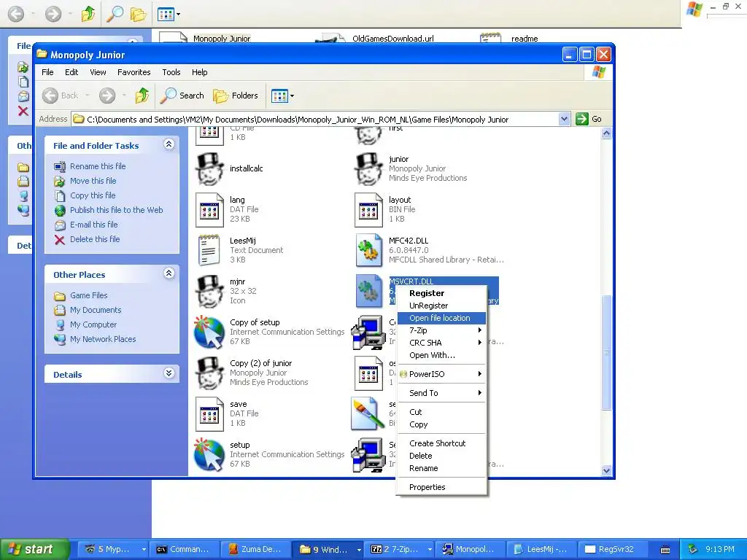Switch to LeesMij taskbar button

(541, 550)
